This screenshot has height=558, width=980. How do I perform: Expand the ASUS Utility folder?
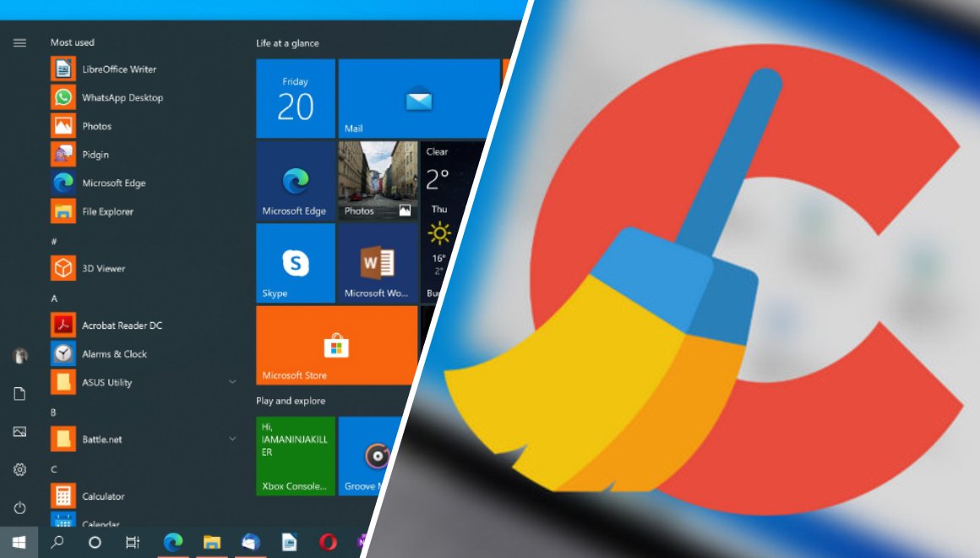(232, 382)
